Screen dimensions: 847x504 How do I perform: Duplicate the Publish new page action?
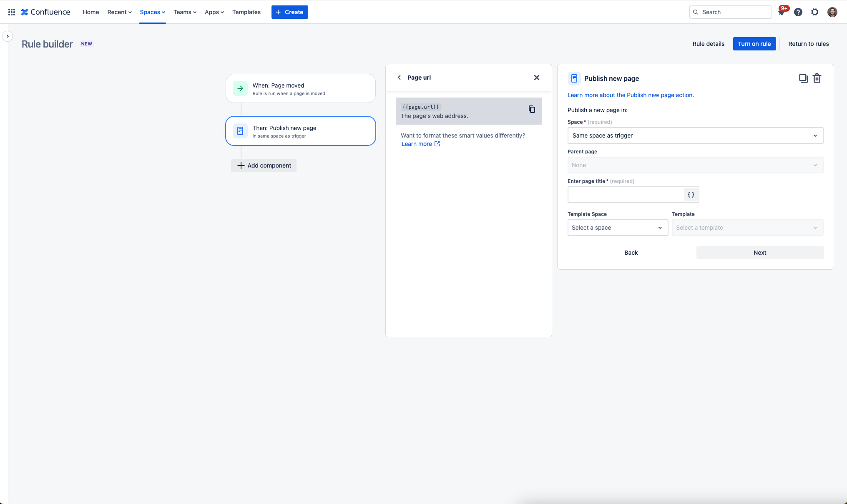(x=804, y=78)
